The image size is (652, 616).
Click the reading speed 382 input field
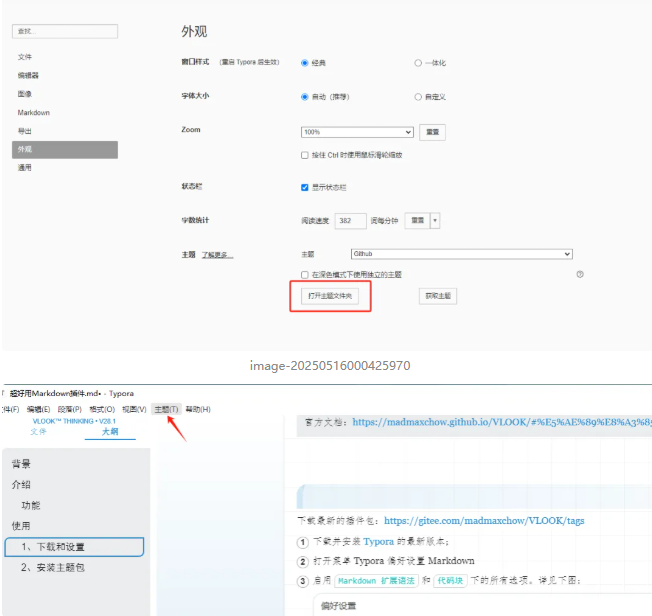tap(350, 221)
